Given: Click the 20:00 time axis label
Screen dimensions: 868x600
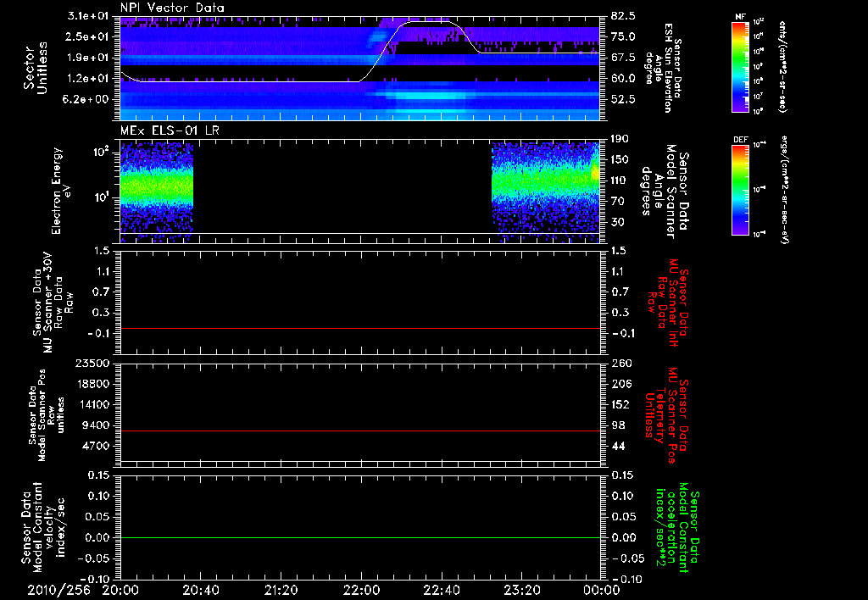Looking at the screenshot, I should click(120, 590).
